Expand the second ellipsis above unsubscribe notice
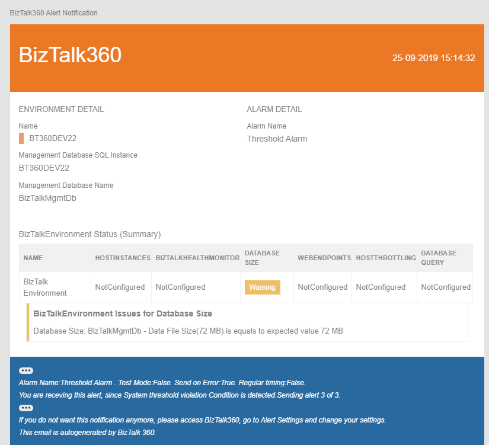This screenshot has height=448, width=489. [x=26, y=408]
